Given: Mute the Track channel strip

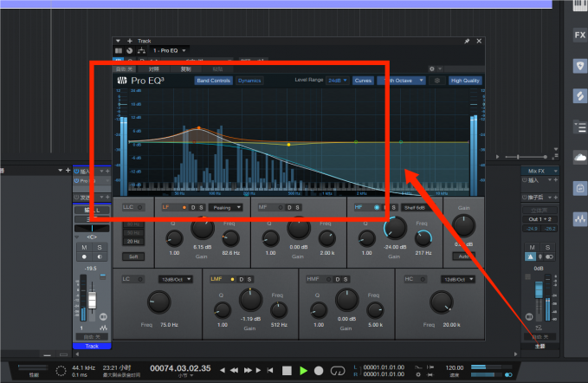Looking at the screenshot, I should 84,247.
